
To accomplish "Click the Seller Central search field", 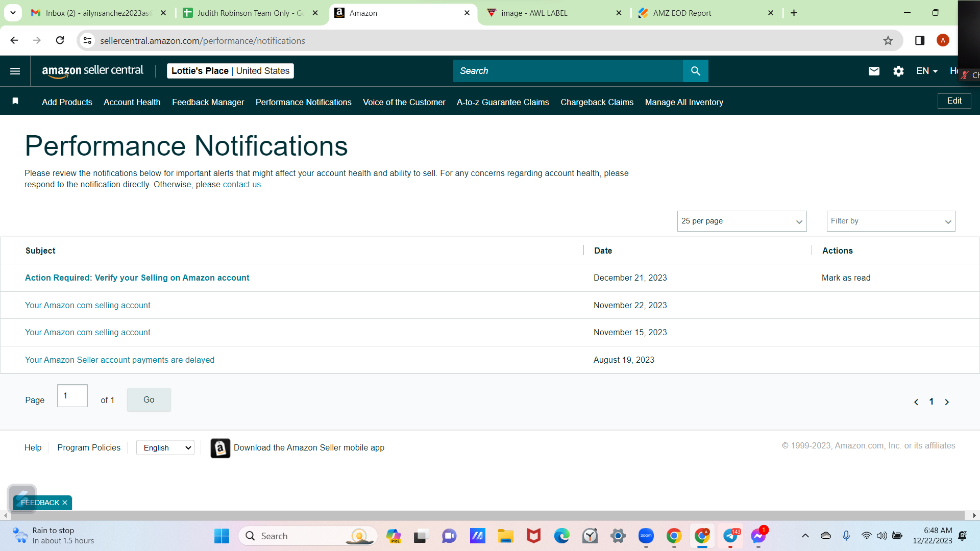I will click(568, 71).
